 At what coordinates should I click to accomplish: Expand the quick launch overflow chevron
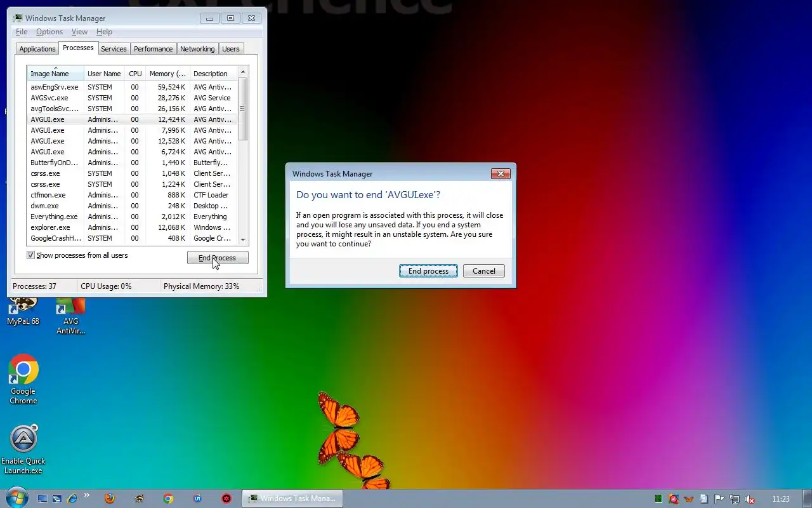click(87, 497)
